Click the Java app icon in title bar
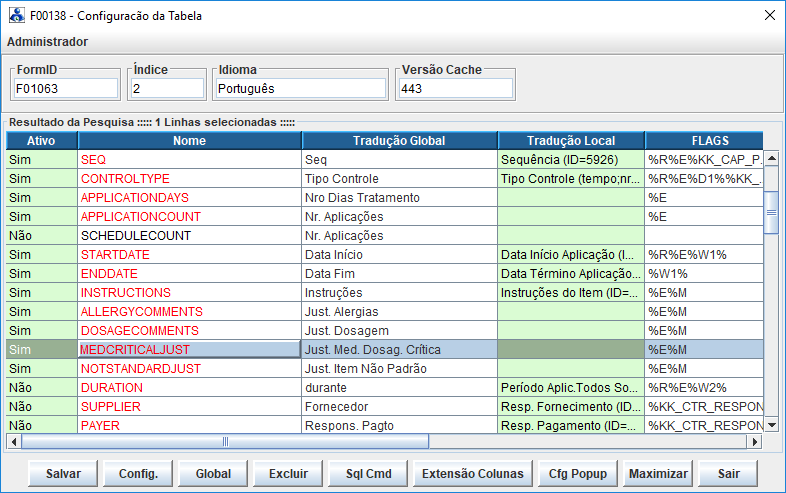786x493 pixels. (16, 15)
